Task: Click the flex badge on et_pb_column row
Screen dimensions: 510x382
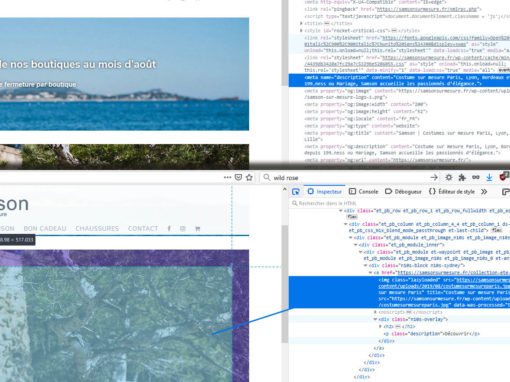Action: coord(497,230)
